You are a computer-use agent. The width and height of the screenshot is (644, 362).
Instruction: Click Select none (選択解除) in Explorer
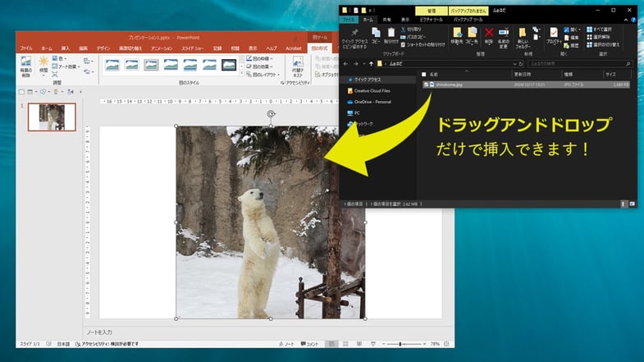click(598, 37)
